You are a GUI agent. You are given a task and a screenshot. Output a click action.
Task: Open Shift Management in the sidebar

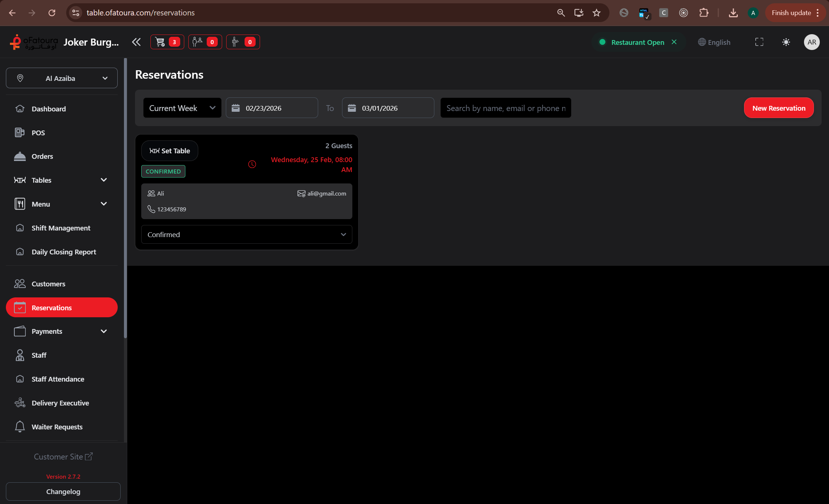click(x=61, y=228)
